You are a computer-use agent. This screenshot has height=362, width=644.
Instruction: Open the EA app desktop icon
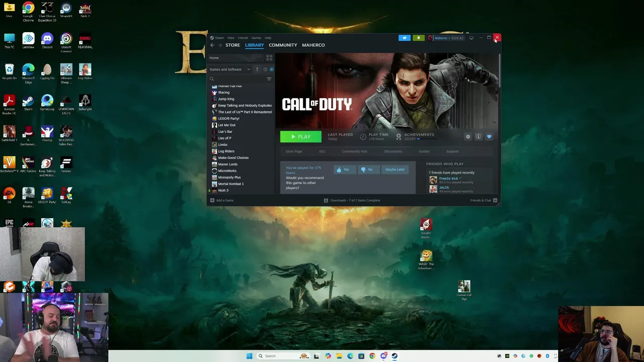(x=9, y=195)
